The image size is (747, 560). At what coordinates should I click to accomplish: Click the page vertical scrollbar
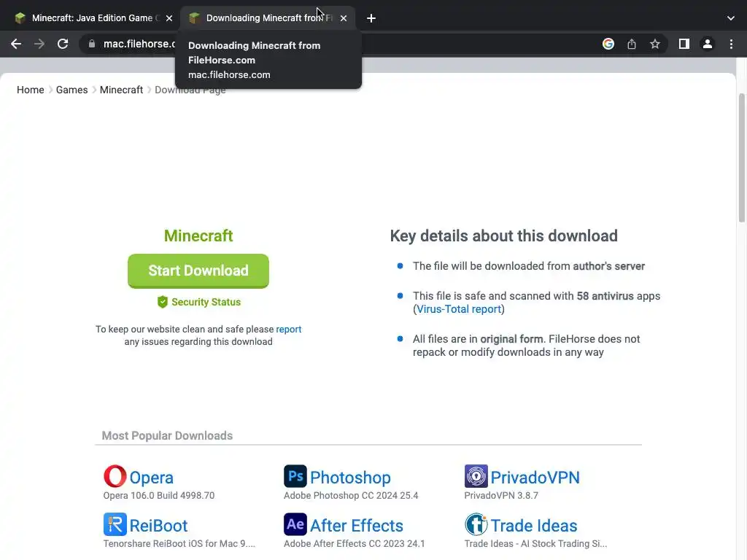click(742, 158)
